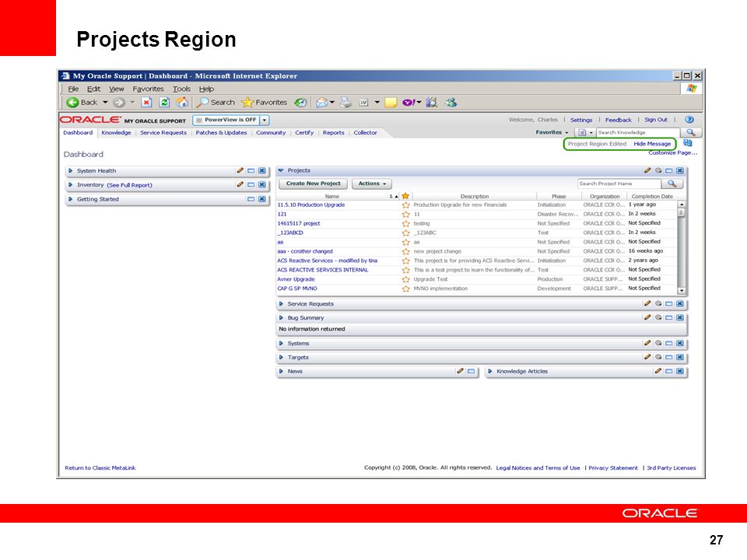Expand the Service Requests region
The width and height of the screenshot is (747, 560).
(281, 303)
